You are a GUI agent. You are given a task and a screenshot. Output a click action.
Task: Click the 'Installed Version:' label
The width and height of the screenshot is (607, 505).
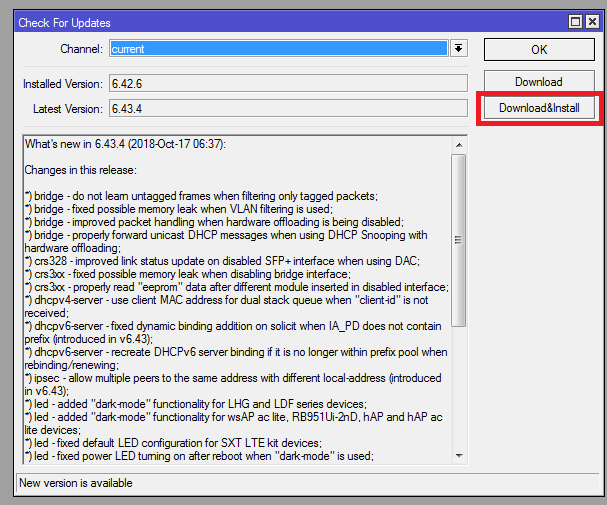point(63,84)
